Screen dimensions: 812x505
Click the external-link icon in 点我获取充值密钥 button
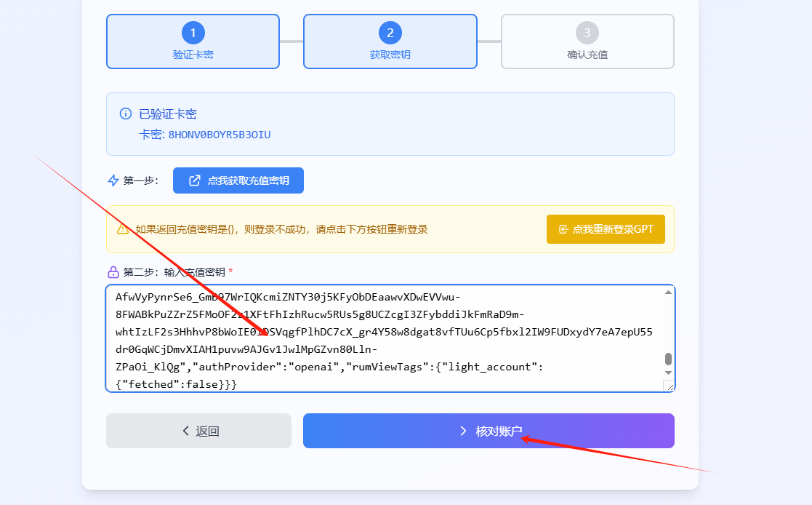pyautogui.click(x=195, y=180)
